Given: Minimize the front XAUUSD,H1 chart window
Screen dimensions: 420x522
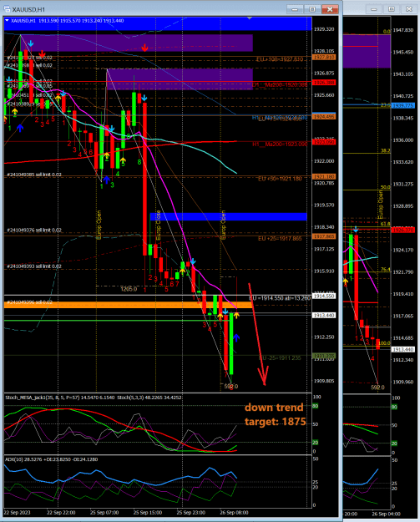Looking at the screenshot, I should point(295,9).
